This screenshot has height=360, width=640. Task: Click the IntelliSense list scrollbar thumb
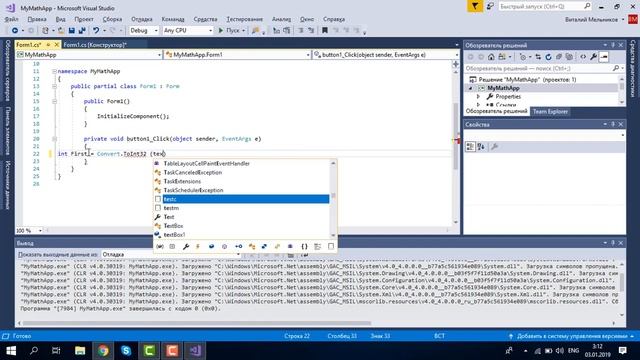[x=333, y=196]
